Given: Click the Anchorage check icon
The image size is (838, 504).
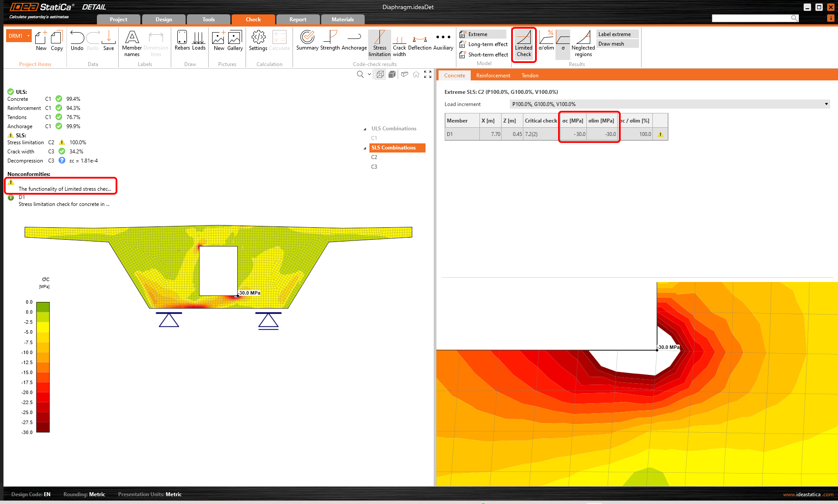Looking at the screenshot, I should point(354,40).
